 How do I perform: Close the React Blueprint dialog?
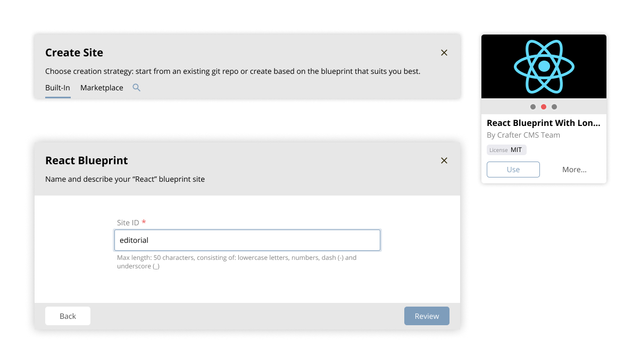point(444,160)
